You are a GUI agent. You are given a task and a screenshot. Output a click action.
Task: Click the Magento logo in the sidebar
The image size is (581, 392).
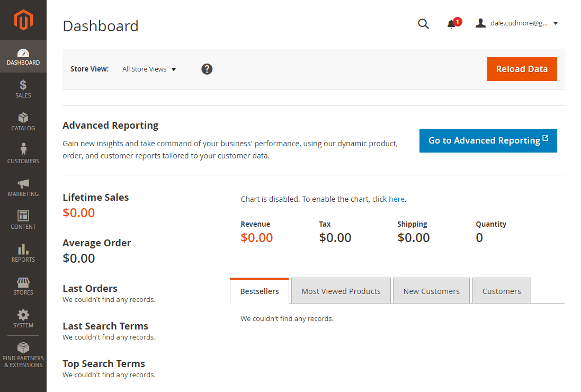23,20
